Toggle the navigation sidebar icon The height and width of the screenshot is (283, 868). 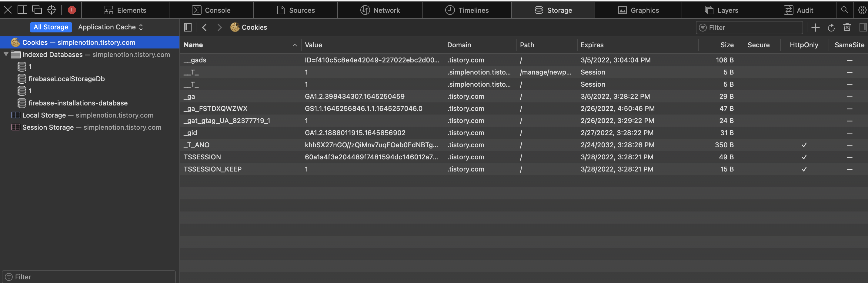(188, 27)
